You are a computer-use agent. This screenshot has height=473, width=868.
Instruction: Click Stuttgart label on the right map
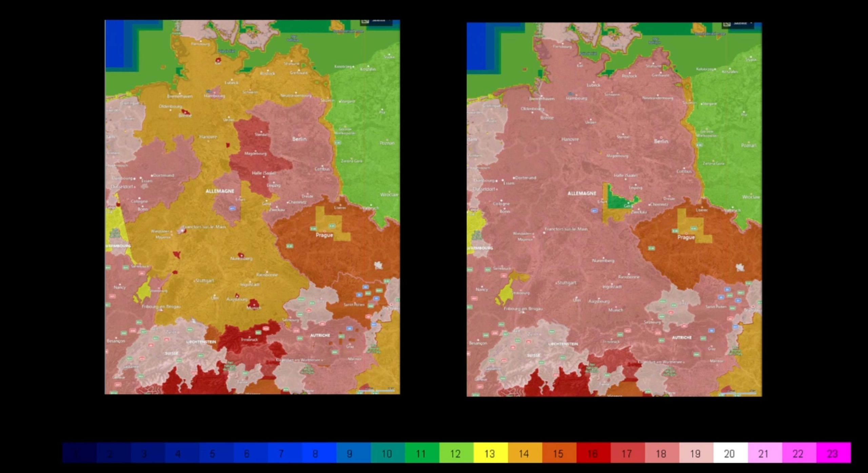567,283
